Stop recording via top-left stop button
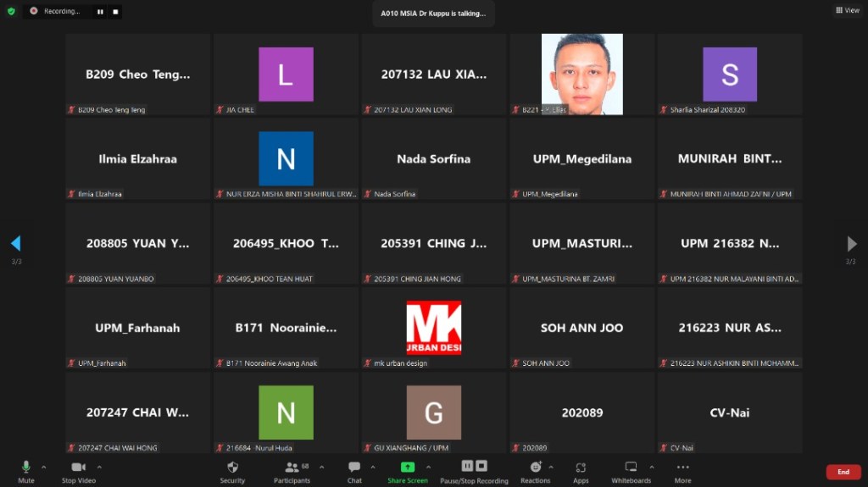 115,12
